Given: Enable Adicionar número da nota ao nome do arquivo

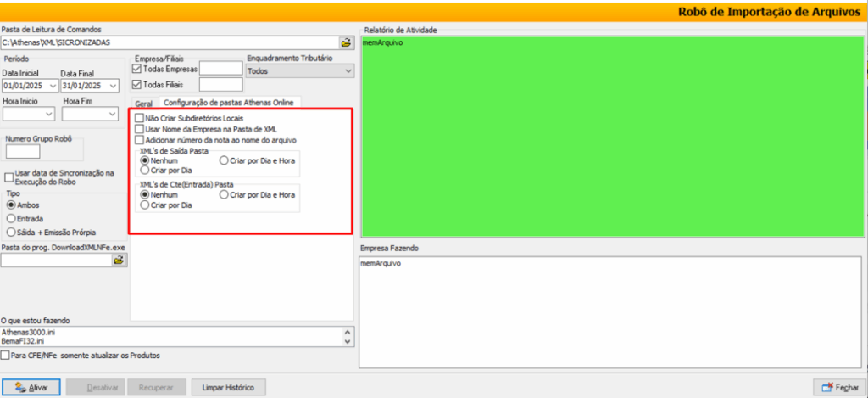Looking at the screenshot, I should pyautogui.click(x=140, y=139).
